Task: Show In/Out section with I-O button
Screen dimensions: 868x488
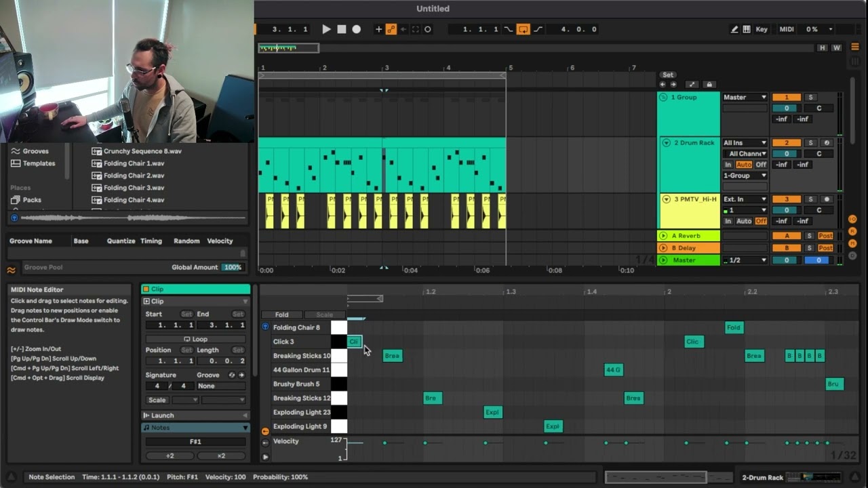Action: [852, 220]
